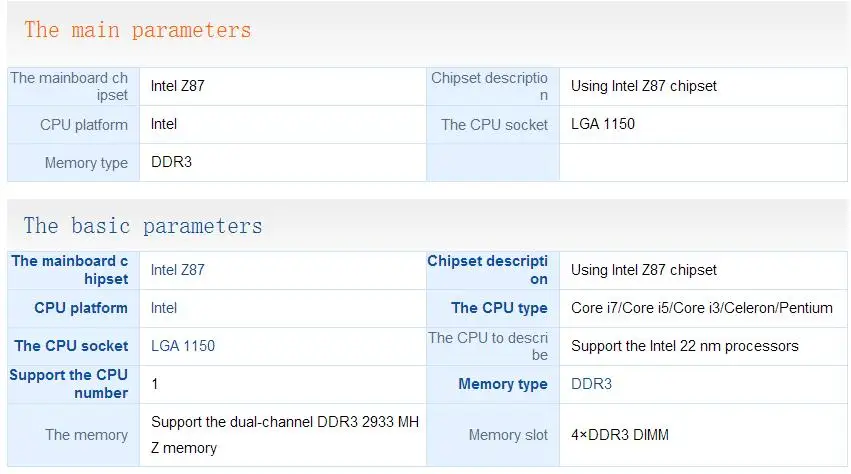
Task: Click the bold 'The CPU socket' link
Action: click(x=71, y=346)
